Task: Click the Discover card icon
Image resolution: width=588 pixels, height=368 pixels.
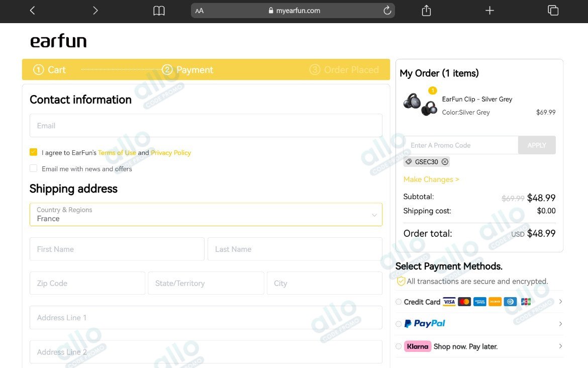Action: point(495,302)
